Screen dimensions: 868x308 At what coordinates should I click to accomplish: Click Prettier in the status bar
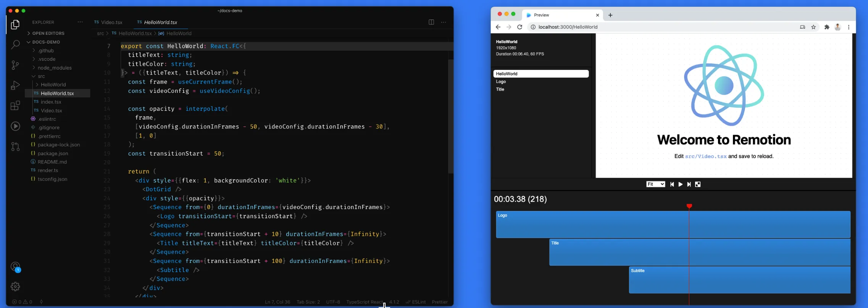[439, 302]
